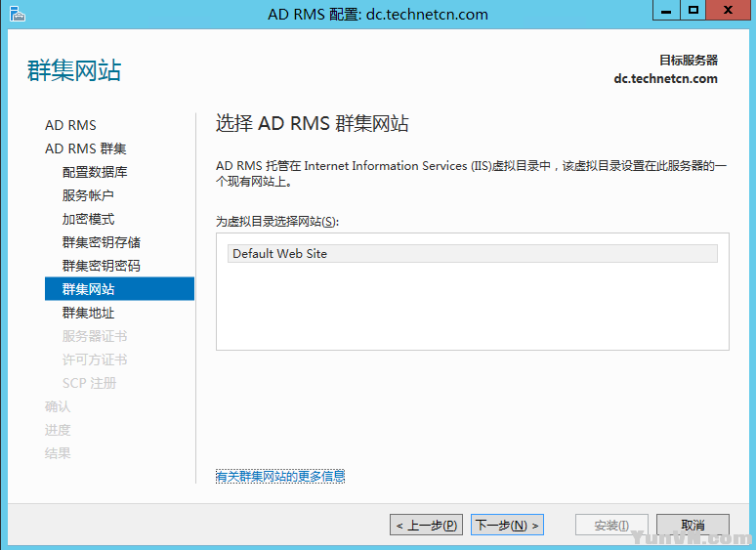Click the disabled 结果 step
This screenshot has width=756, height=550.
[58, 453]
